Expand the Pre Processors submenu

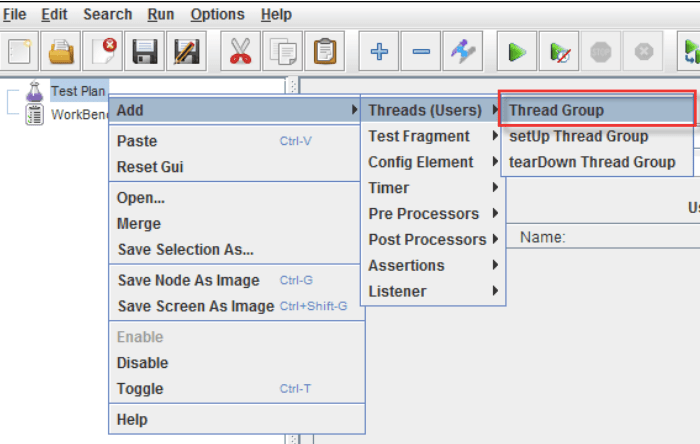(x=433, y=214)
